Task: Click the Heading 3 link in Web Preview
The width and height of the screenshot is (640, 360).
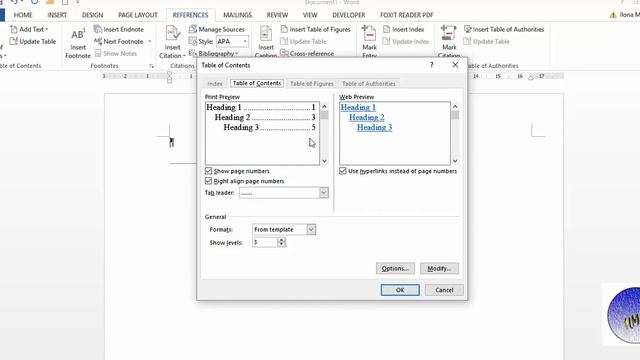Action: tap(374, 127)
